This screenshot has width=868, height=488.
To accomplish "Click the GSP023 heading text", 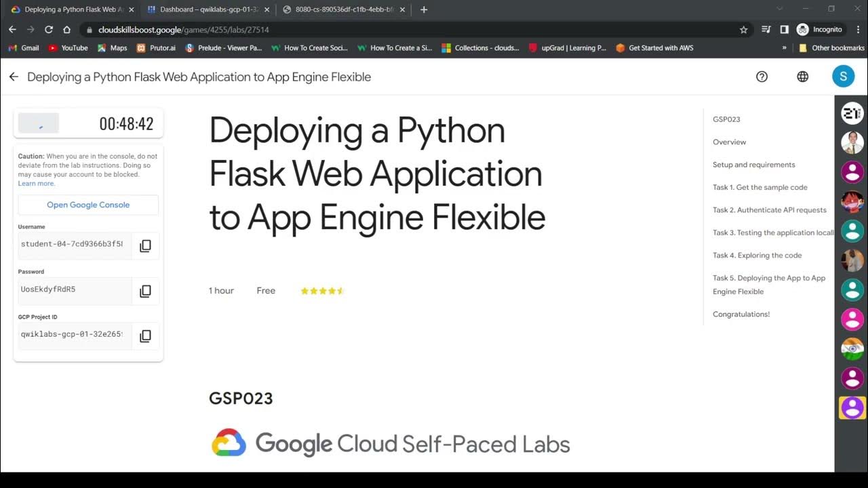I will 241,399.
